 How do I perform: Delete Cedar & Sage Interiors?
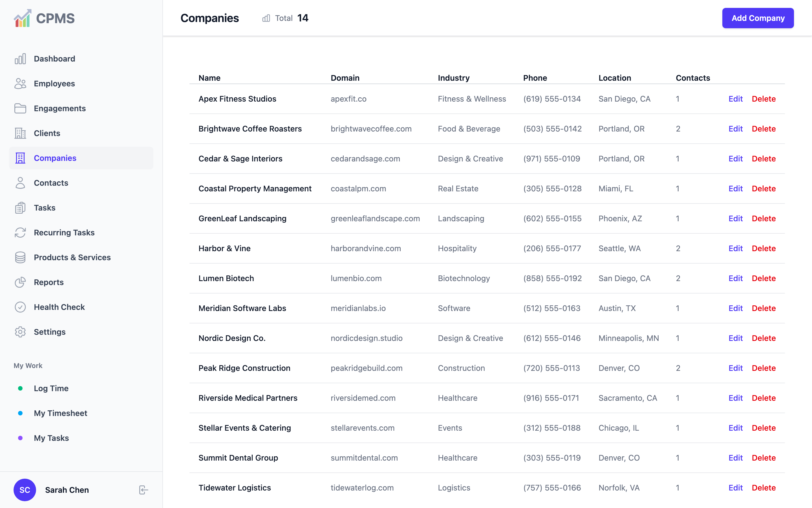764,159
